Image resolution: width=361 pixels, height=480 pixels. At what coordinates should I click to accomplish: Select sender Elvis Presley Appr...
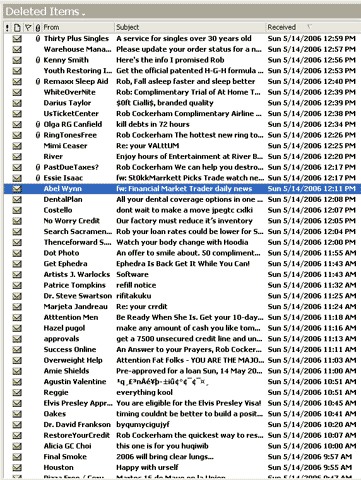click(78, 403)
